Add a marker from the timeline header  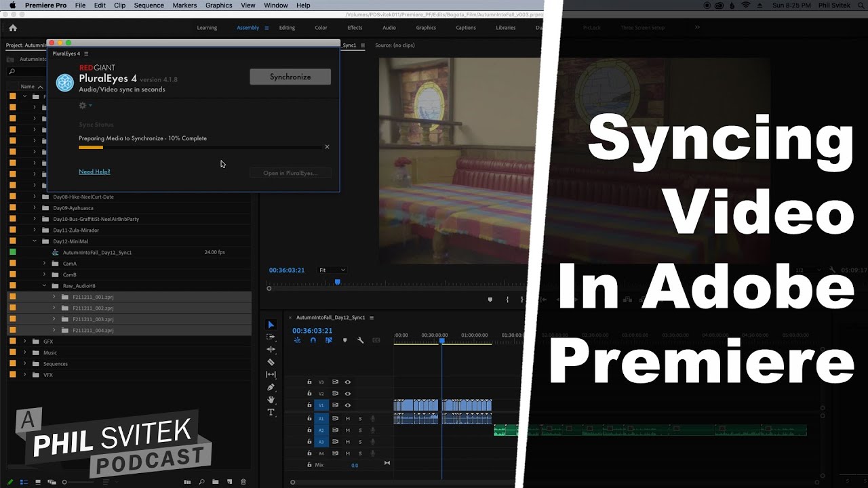point(344,340)
